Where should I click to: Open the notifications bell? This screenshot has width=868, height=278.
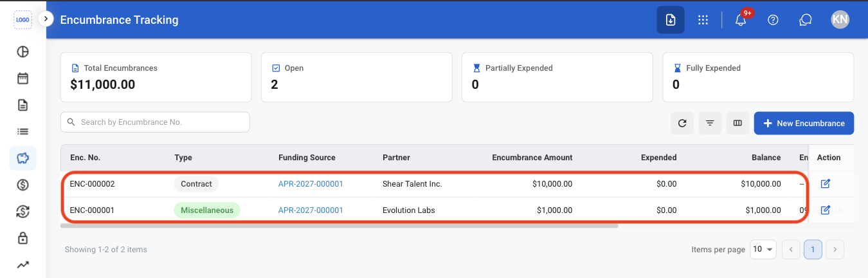point(741,20)
